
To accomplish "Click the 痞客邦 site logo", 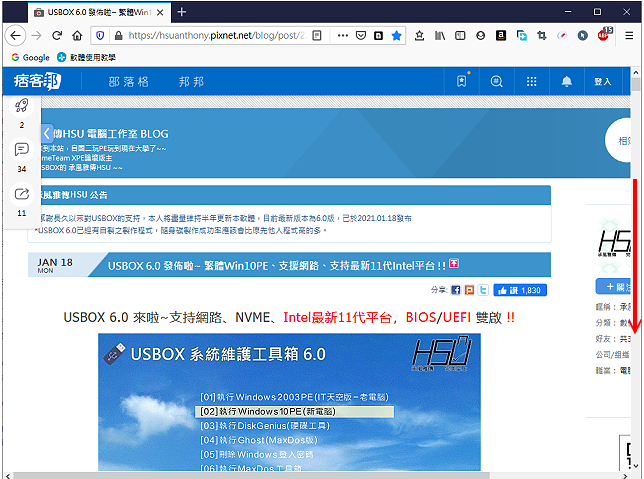I will 37,81.
